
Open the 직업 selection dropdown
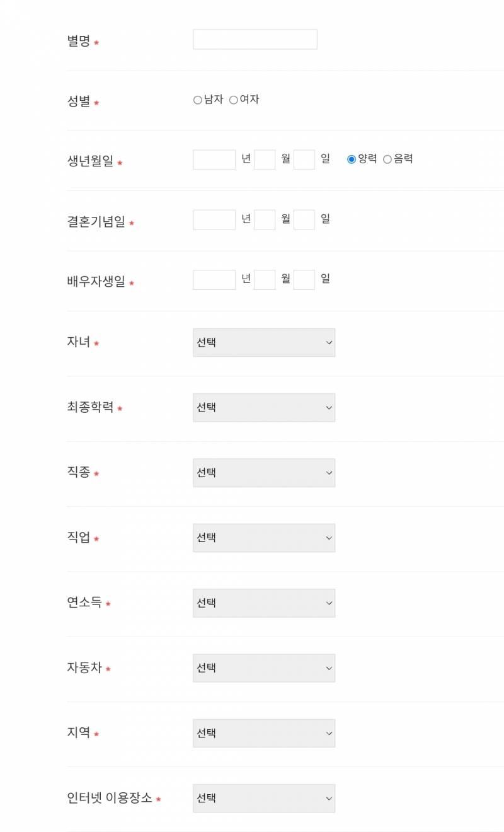(x=263, y=538)
